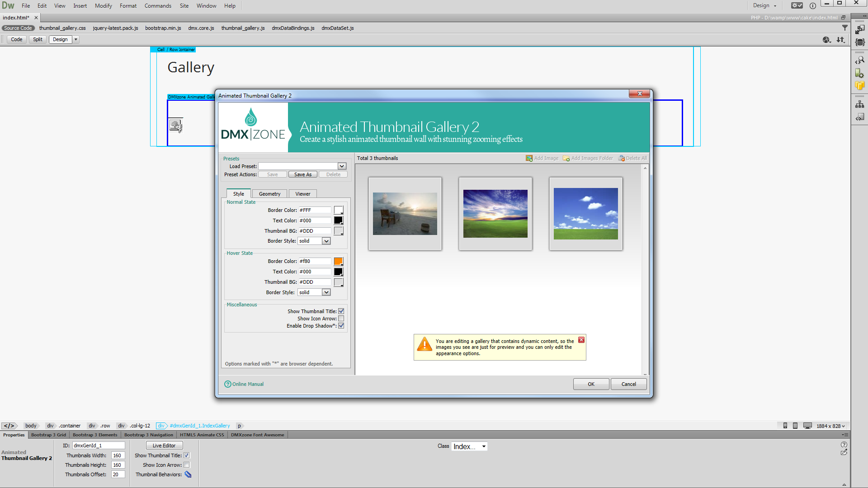The width and height of the screenshot is (868, 488).
Task: Toggle Show Thumbnail Title in Properties panel
Action: point(187,455)
